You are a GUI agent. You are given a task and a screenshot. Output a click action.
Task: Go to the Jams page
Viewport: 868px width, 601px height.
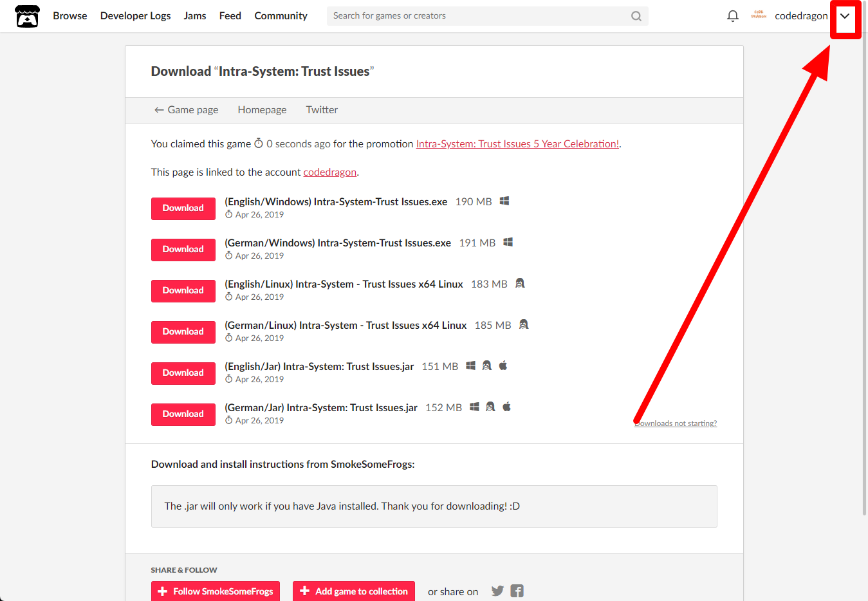point(195,15)
